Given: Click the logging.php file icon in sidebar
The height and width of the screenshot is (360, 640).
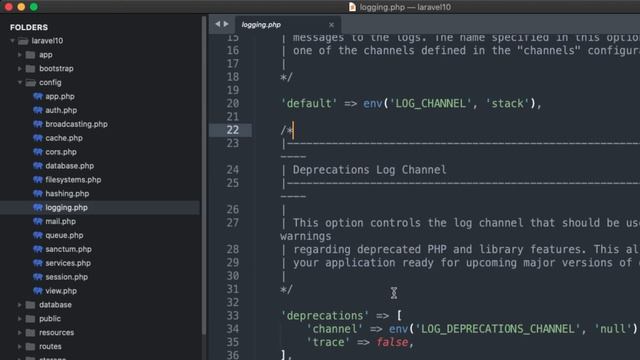Looking at the screenshot, I should coord(38,207).
